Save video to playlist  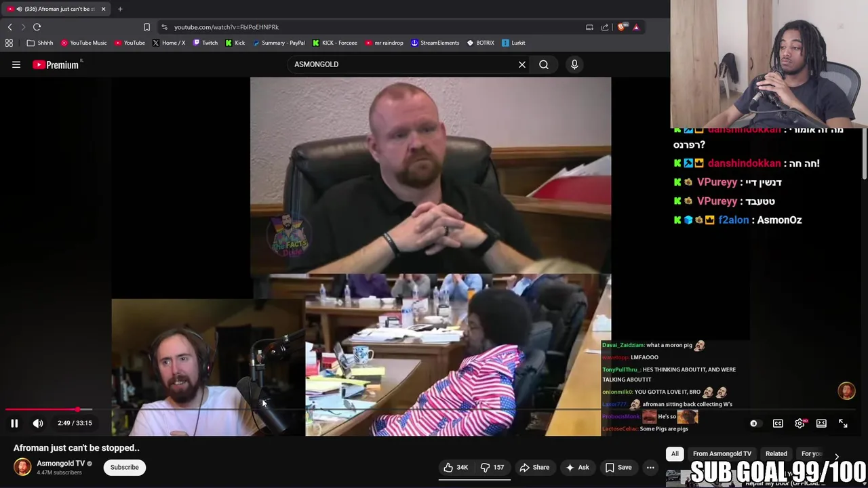[618, 467]
